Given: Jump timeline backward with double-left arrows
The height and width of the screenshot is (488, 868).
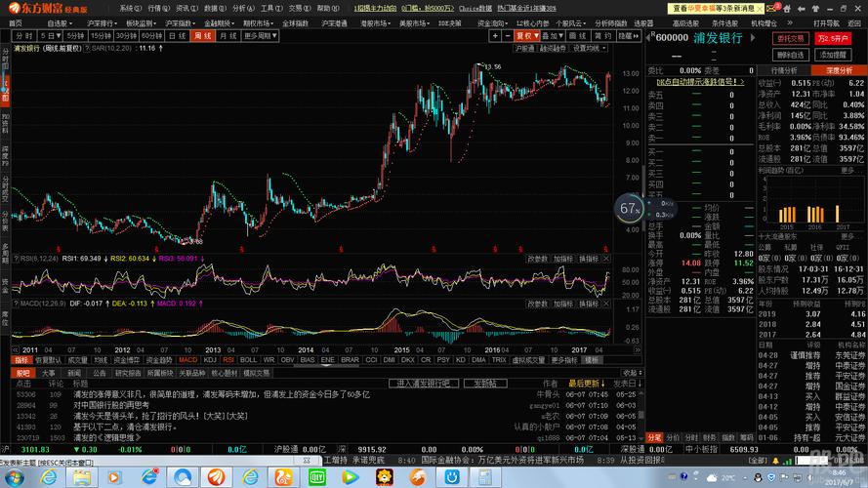Looking at the screenshot, I should (x=15, y=350).
